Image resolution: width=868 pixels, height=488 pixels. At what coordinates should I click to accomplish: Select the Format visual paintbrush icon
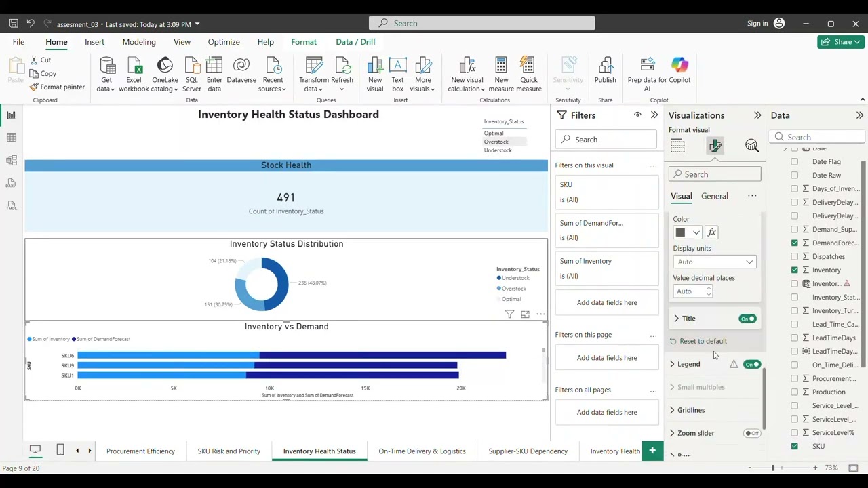coord(715,146)
